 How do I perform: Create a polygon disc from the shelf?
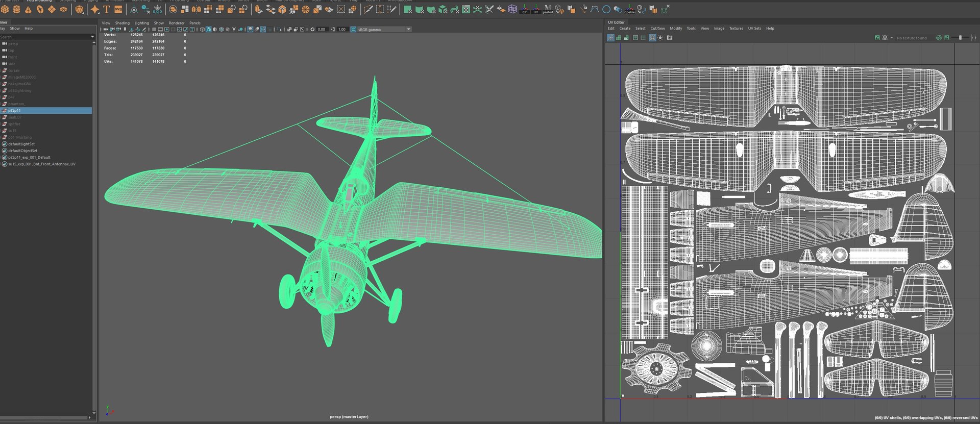point(63,9)
